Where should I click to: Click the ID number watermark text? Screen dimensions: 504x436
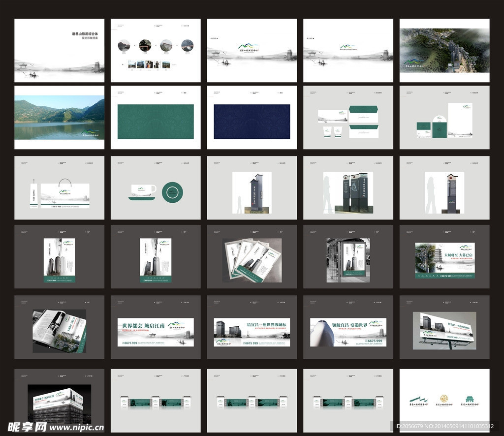pyautogui.click(x=446, y=426)
